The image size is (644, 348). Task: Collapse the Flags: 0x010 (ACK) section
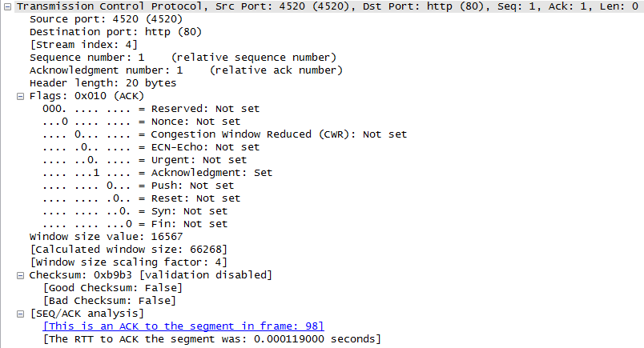[x=22, y=96]
